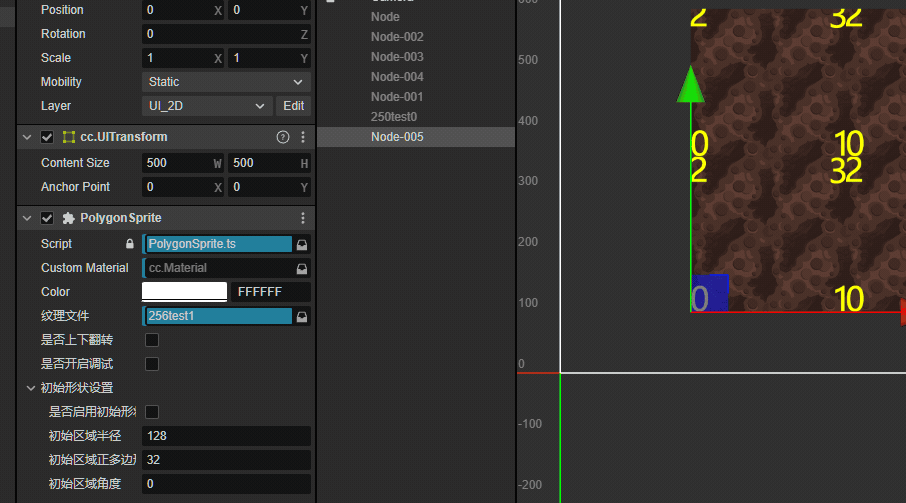Toggle cc.UITransform enabled checkbox

(x=47, y=137)
